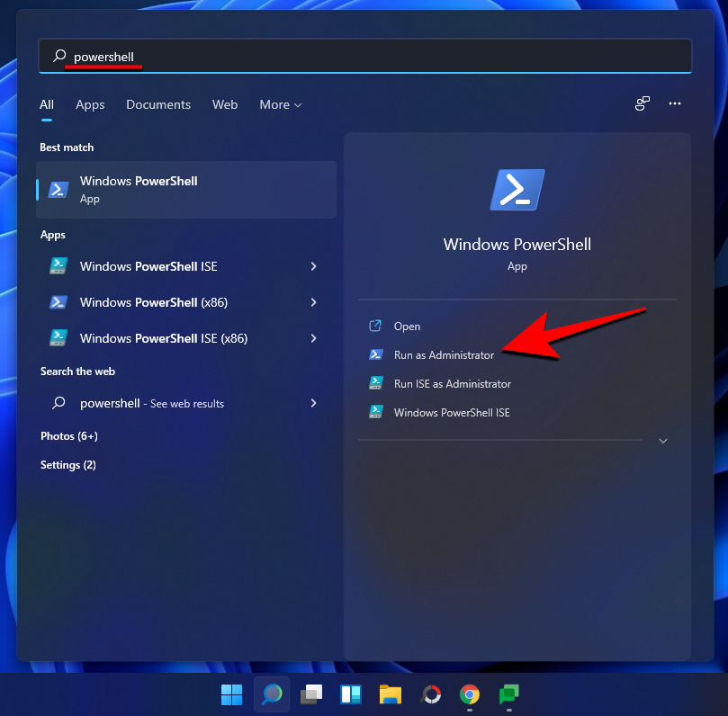Click the Start button on the taskbar
Image resolution: width=728 pixels, height=716 pixels.
click(x=231, y=694)
